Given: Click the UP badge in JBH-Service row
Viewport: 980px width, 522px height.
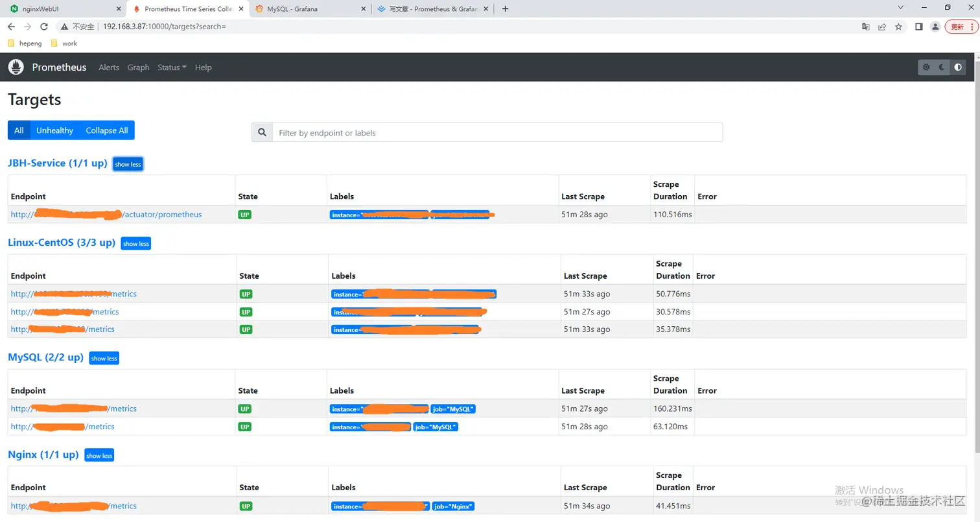Looking at the screenshot, I should click(x=244, y=215).
